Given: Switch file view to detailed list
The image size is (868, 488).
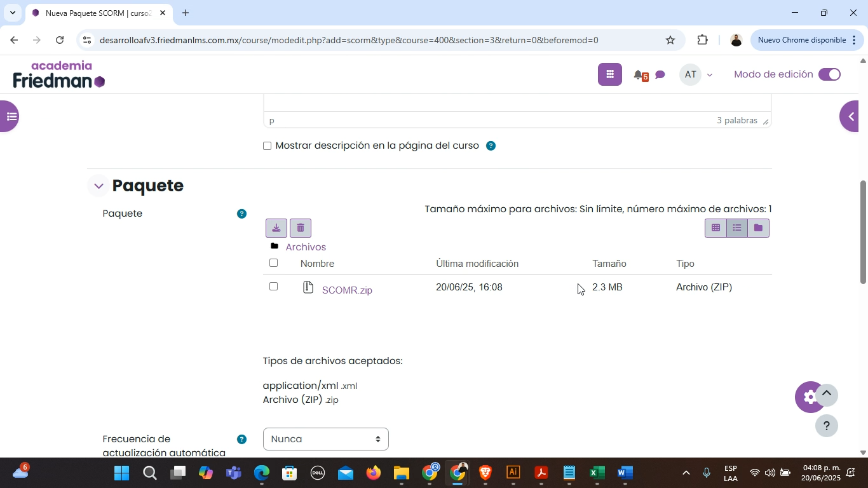Looking at the screenshot, I should 737,228.
